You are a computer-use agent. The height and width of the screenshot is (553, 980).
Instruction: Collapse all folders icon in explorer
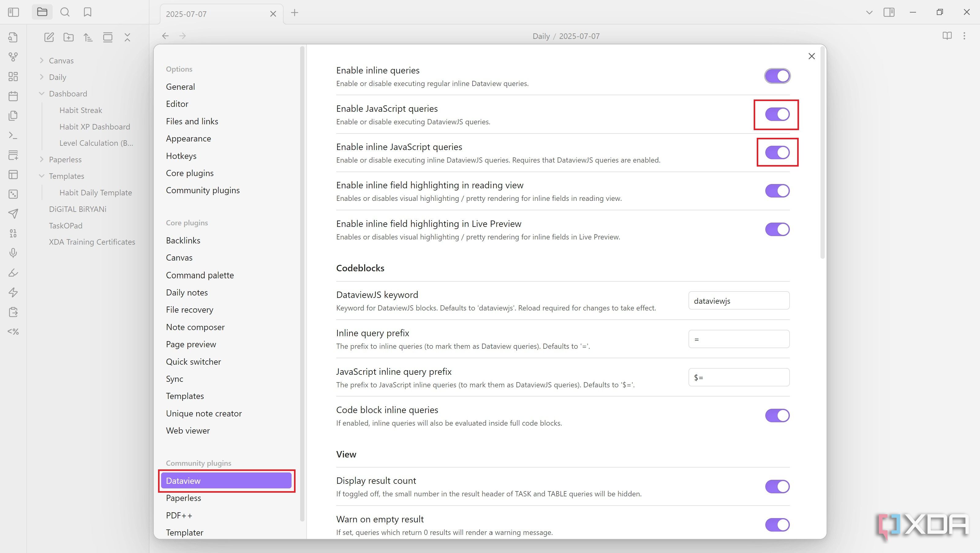127,37
